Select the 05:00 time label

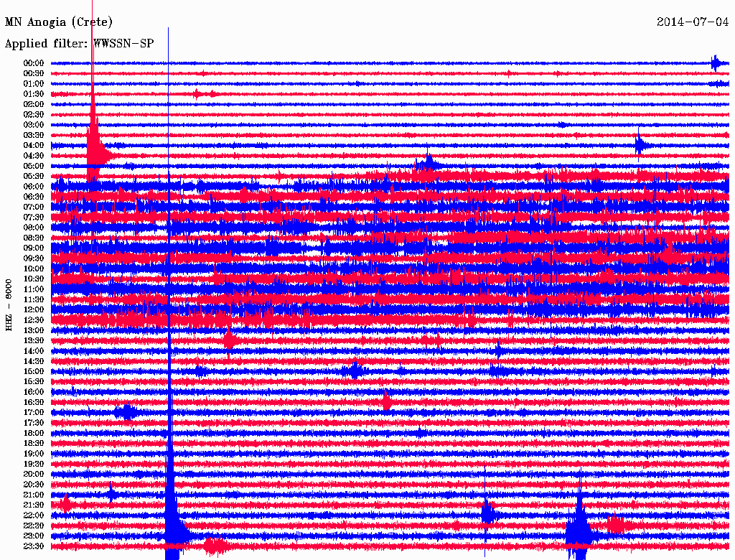click(34, 166)
